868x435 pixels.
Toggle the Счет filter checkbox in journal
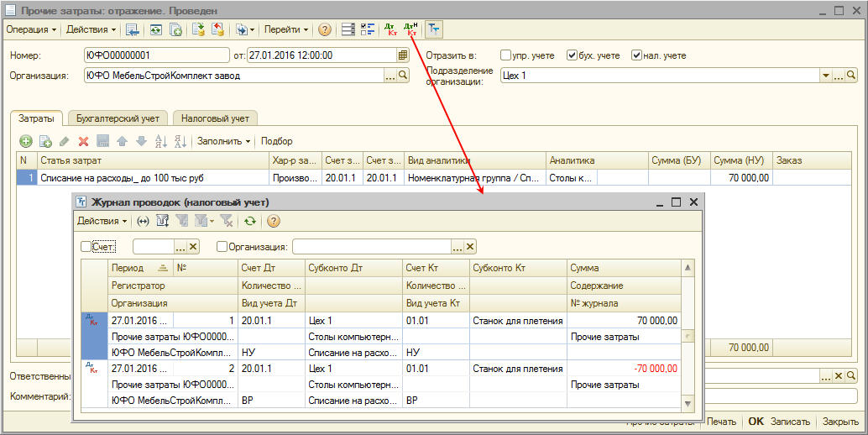(86, 247)
